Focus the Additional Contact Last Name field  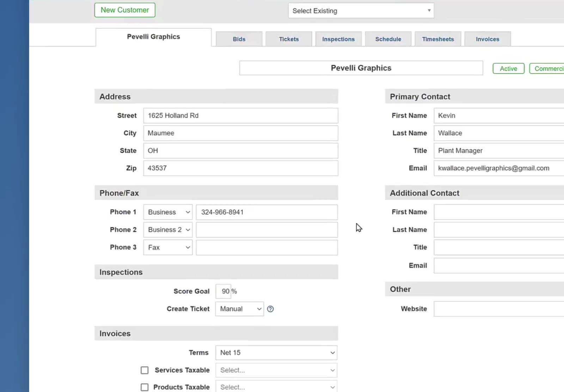click(x=499, y=230)
